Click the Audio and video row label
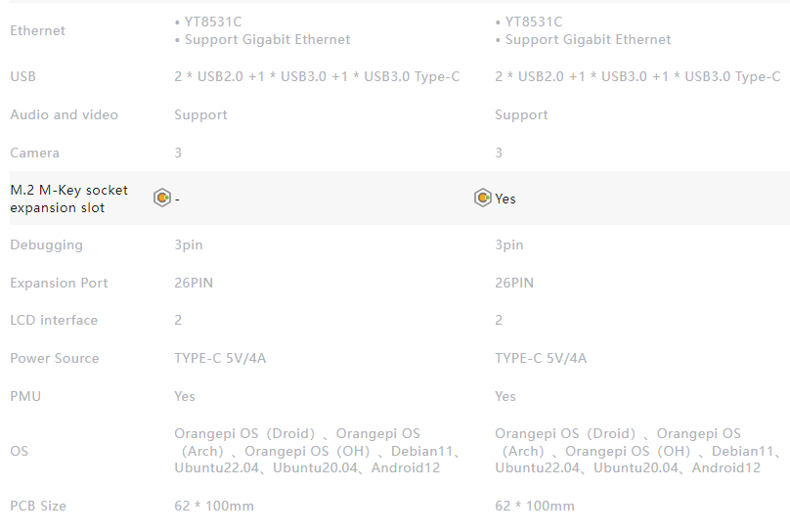The width and height of the screenshot is (790, 532). click(64, 114)
